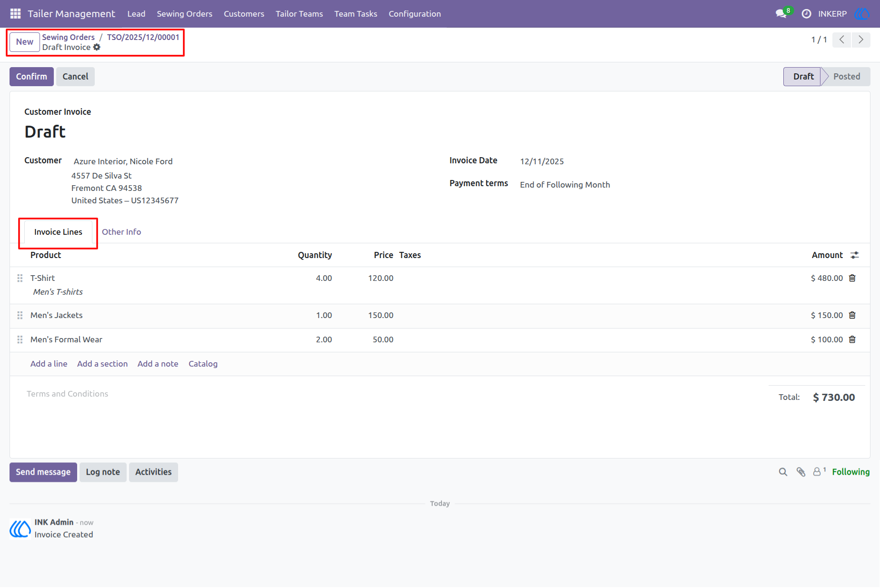Image resolution: width=880 pixels, height=588 pixels.
Task: Open the Activities button
Action: 153,472
